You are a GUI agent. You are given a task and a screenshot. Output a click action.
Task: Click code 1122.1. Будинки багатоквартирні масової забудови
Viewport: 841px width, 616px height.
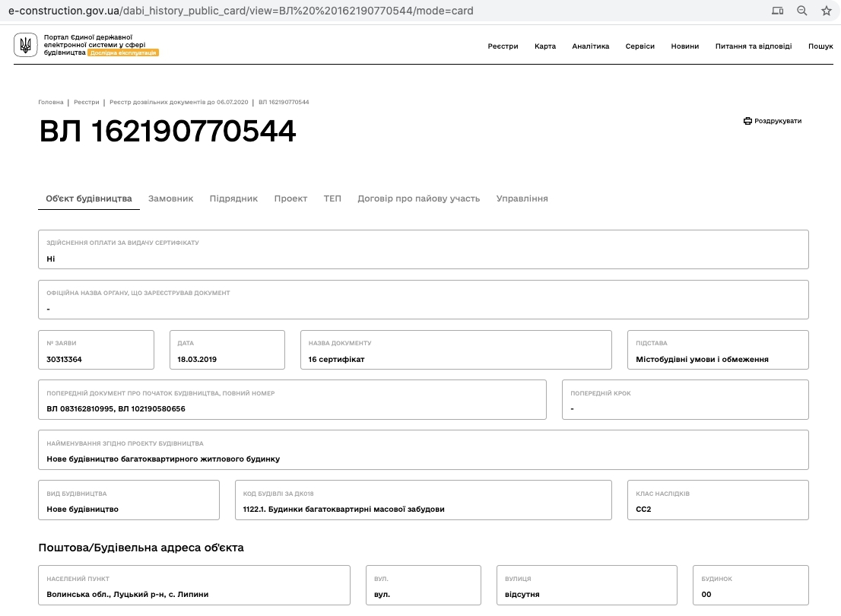pyautogui.click(x=344, y=510)
